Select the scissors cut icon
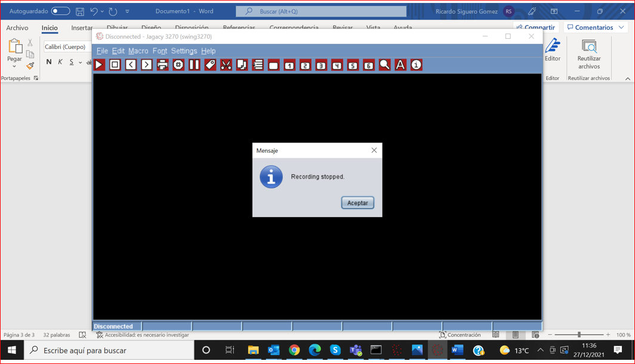 [226, 64]
